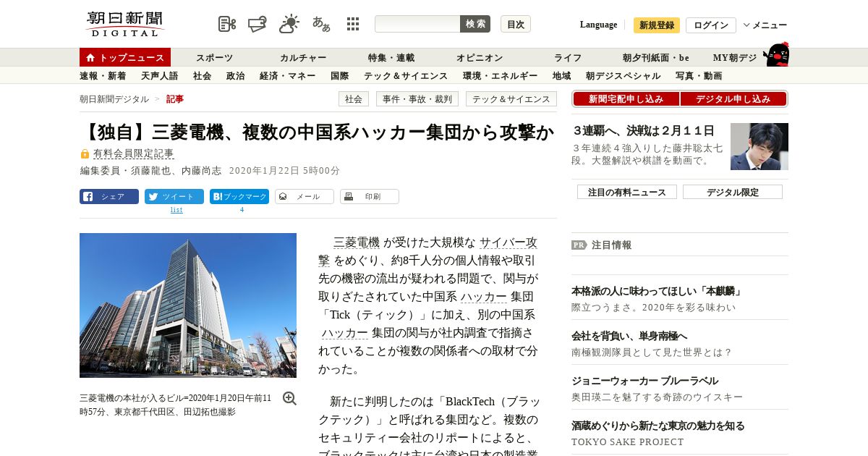This screenshot has width=868, height=456.
Task: Click 事件・事故・裁判 category tag
Action: click(x=417, y=99)
